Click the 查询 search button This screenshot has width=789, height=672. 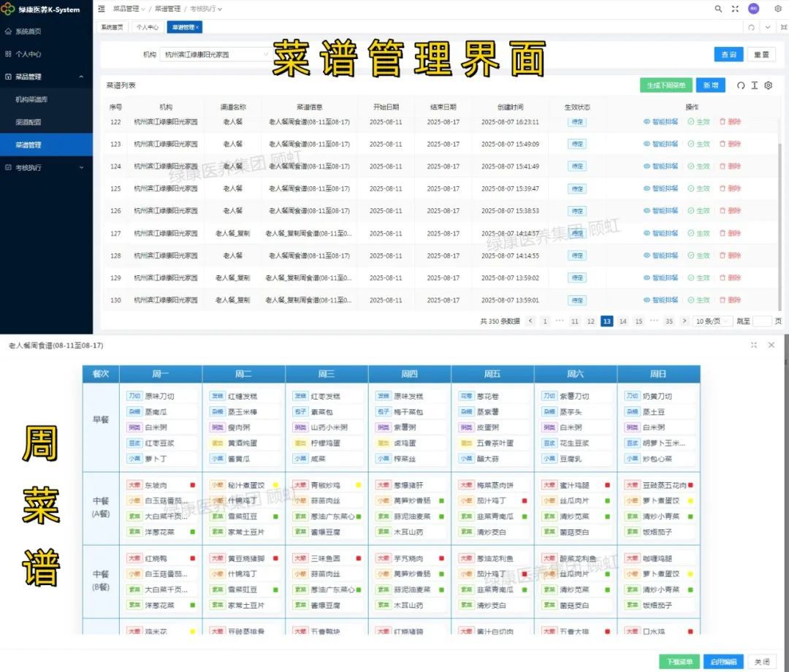(728, 54)
